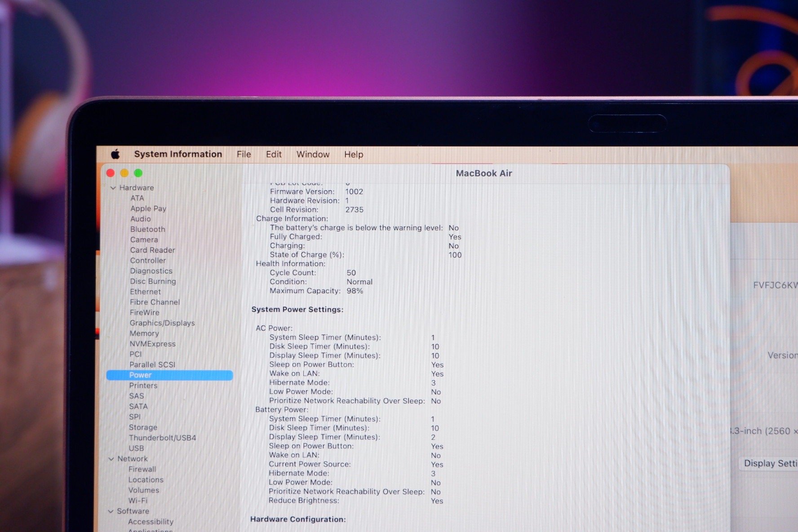Select ATA in the sidebar
798x532 pixels.
(x=137, y=198)
